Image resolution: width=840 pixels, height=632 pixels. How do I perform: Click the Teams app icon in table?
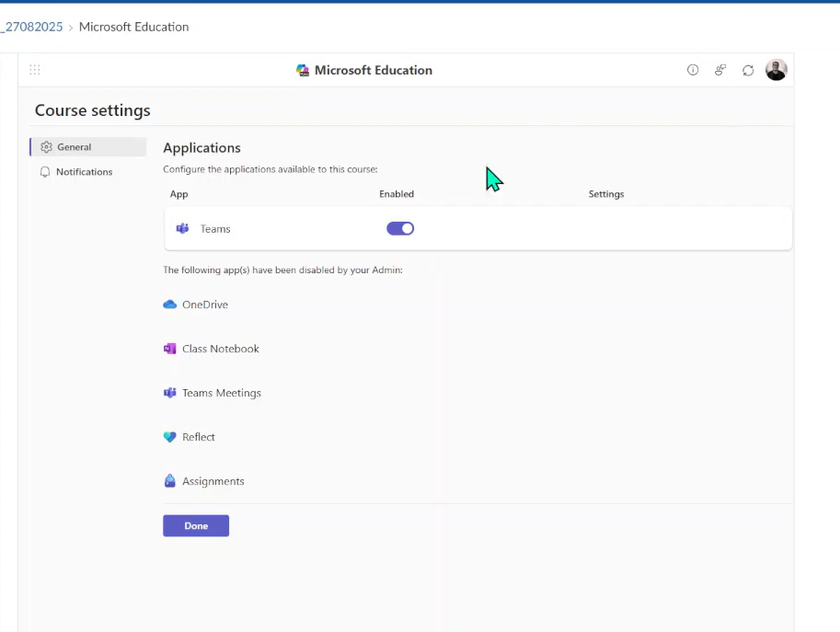tap(182, 229)
